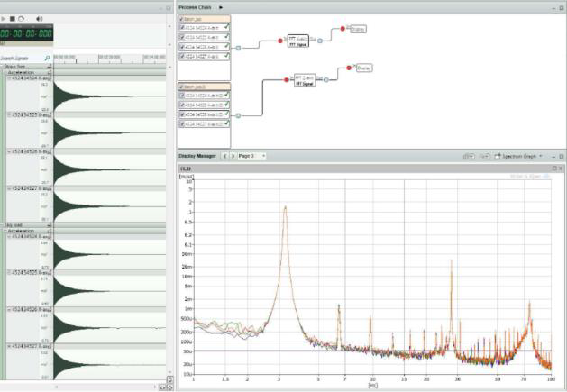Toggle 4524 34525 checkbox in batch_job2
The image size is (567, 392).
coord(183,105)
